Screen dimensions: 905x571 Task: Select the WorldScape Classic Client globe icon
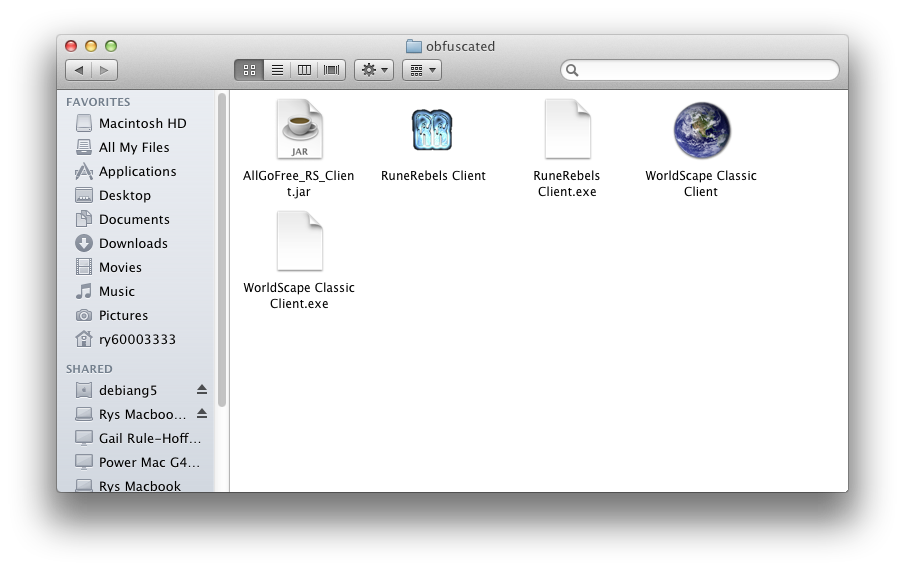tap(702, 130)
